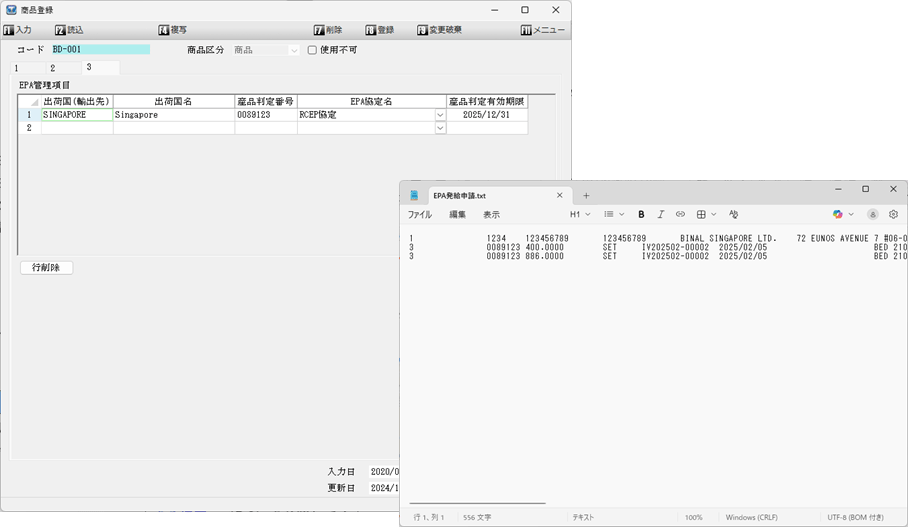
Task: Open the table insert dropdown in Notepad
Action: [x=706, y=214]
